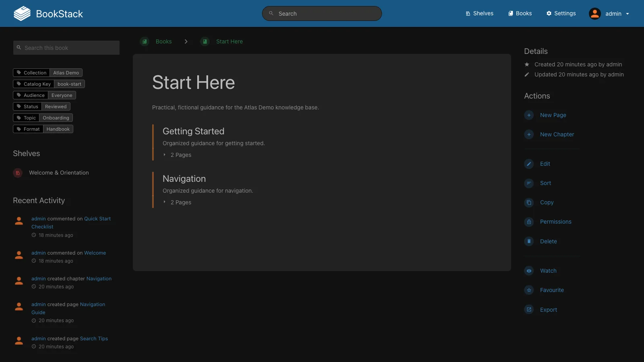Open the Navigation chapter heading
Viewport: 644px width, 362px height.
coord(184,179)
